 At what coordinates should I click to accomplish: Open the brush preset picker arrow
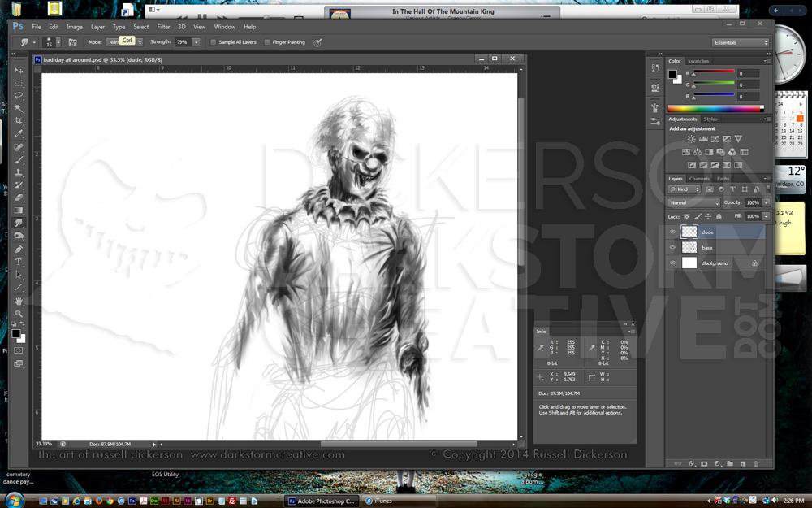pyautogui.click(x=58, y=42)
